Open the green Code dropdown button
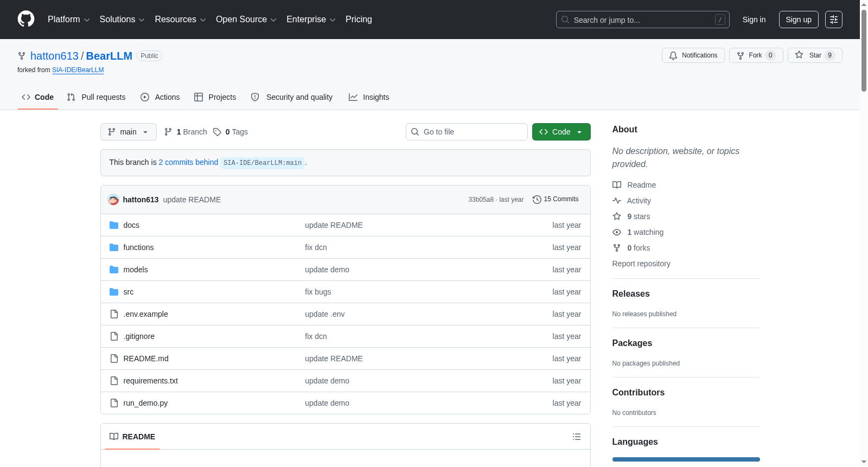 click(x=561, y=132)
